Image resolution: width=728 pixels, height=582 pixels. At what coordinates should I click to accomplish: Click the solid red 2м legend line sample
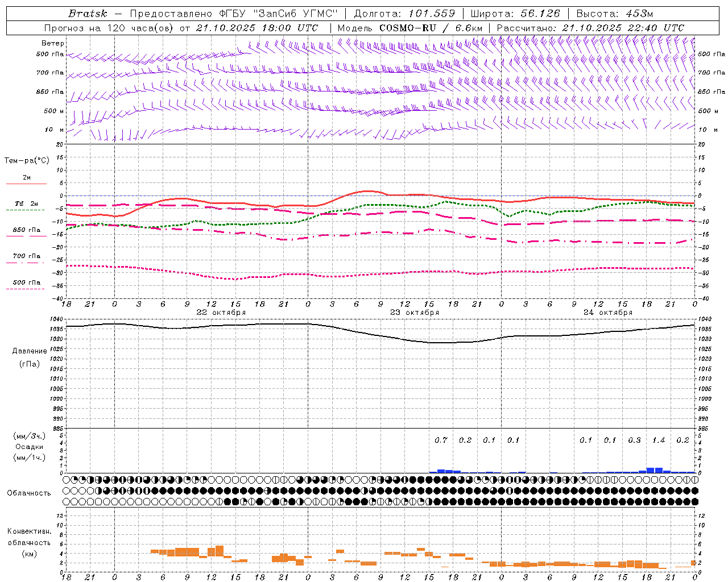26,184
